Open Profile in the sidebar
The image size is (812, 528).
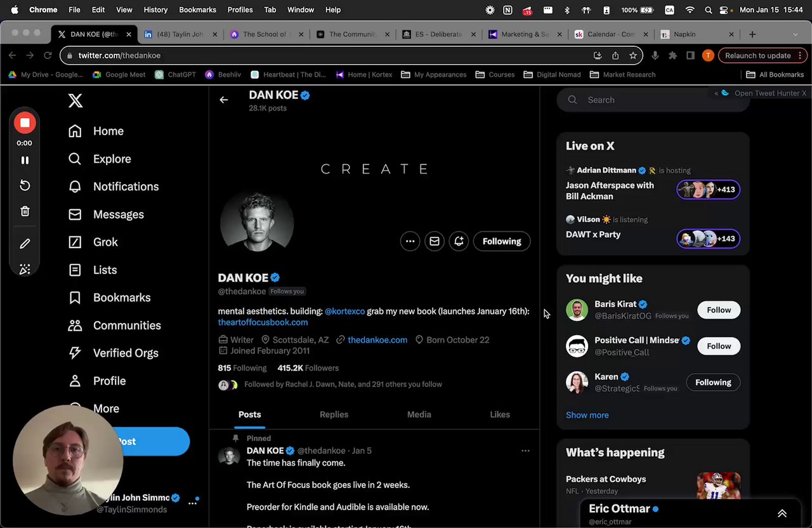pos(96,381)
